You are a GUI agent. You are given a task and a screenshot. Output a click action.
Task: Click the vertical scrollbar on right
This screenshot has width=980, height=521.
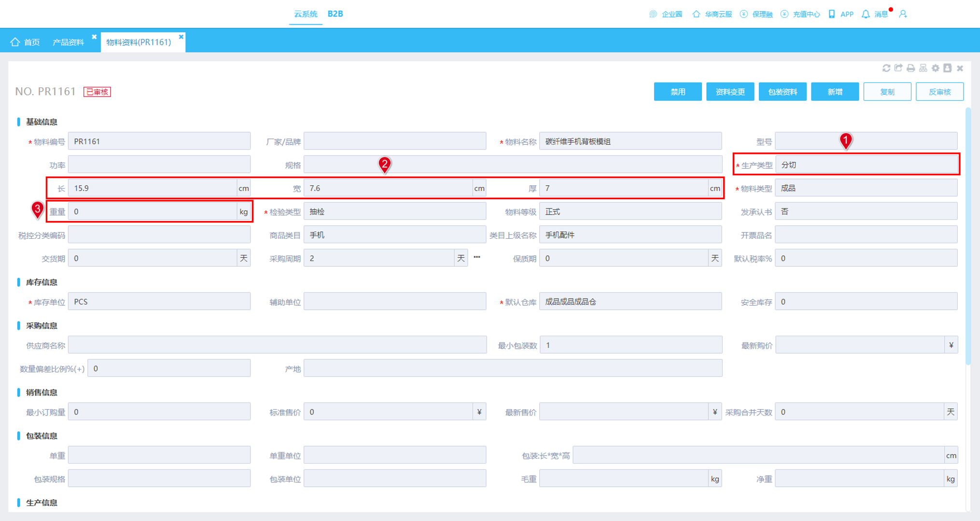point(968,236)
